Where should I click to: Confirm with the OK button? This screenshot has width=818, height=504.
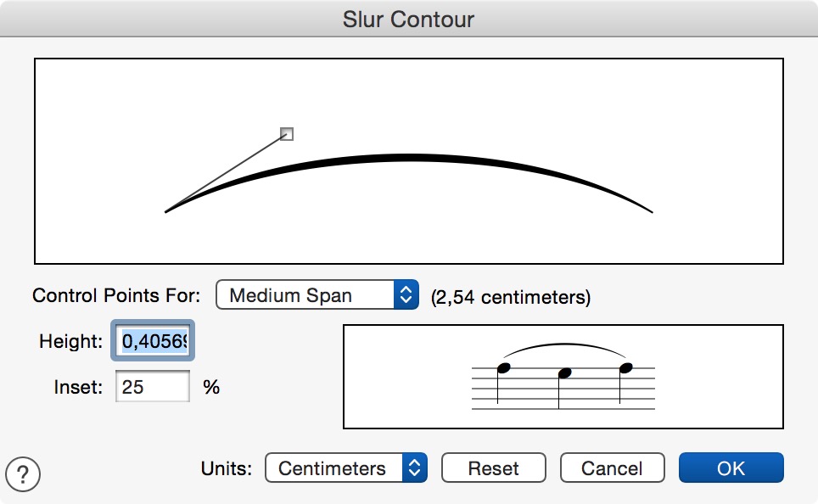pos(731,468)
